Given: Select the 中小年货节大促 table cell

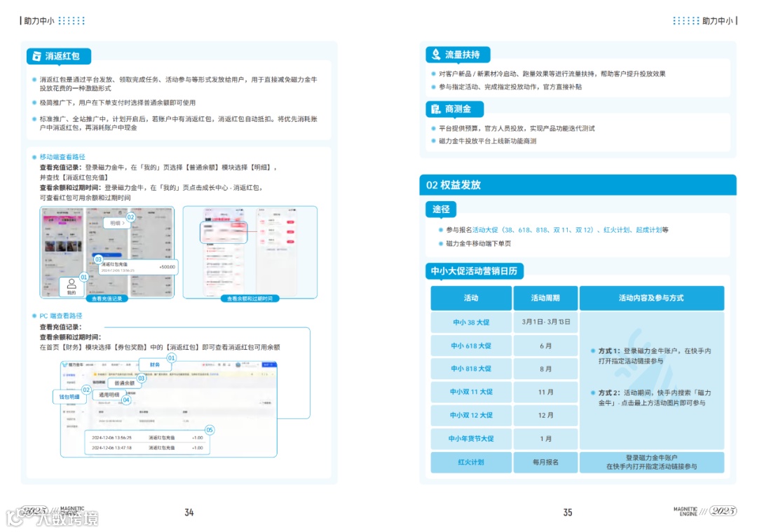Looking at the screenshot, I should coord(471,438).
